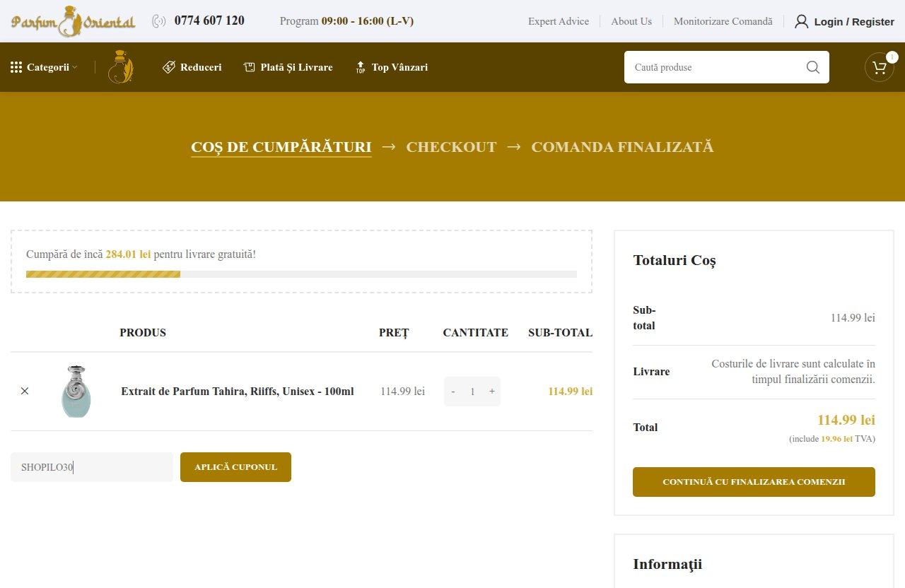Click the coupon code field with SHOPILO30
This screenshot has height=588, width=905.
[x=92, y=467]
